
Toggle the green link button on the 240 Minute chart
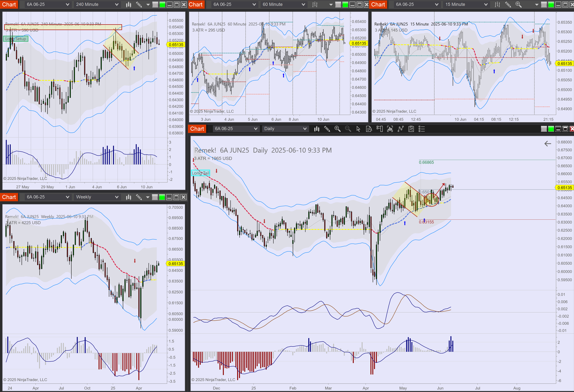point(162,4)
